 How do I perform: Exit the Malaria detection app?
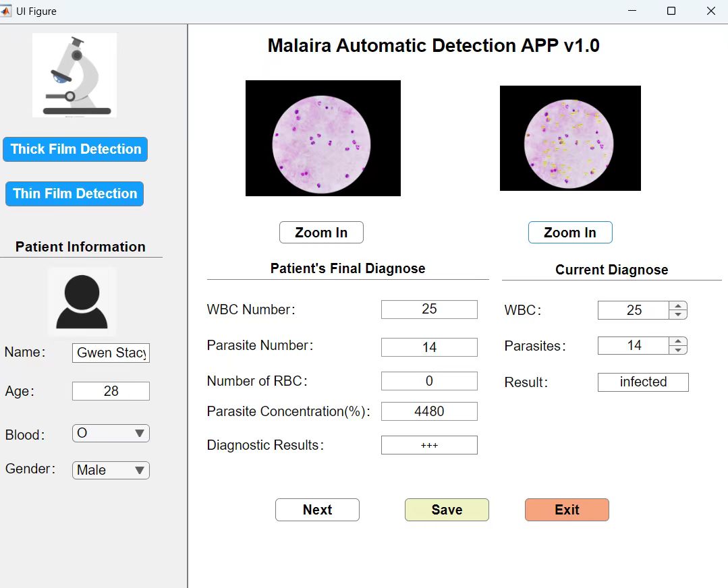(x=567, y=510)
